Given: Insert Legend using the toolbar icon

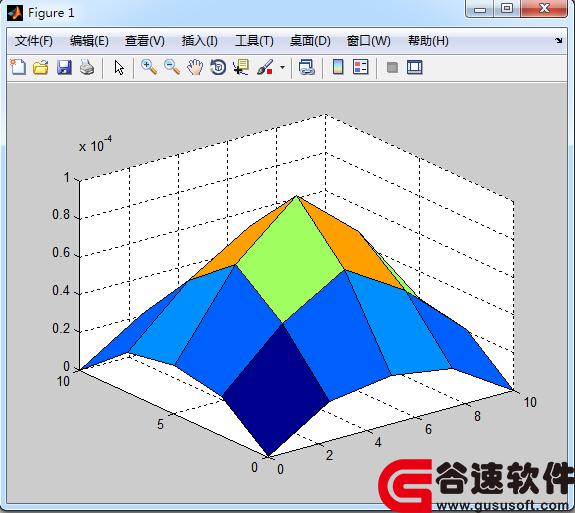Looking at the screenshot, I should 360,67.
